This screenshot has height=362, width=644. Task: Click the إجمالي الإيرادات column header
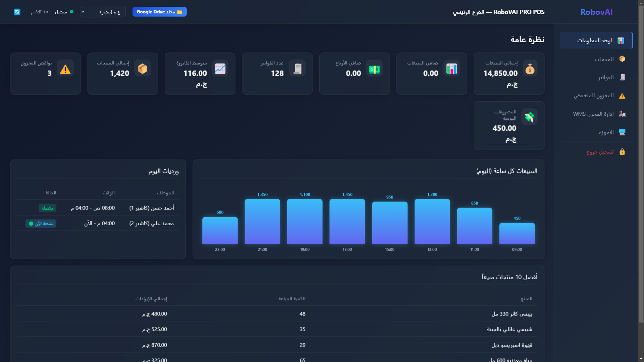tap(151, 299)
